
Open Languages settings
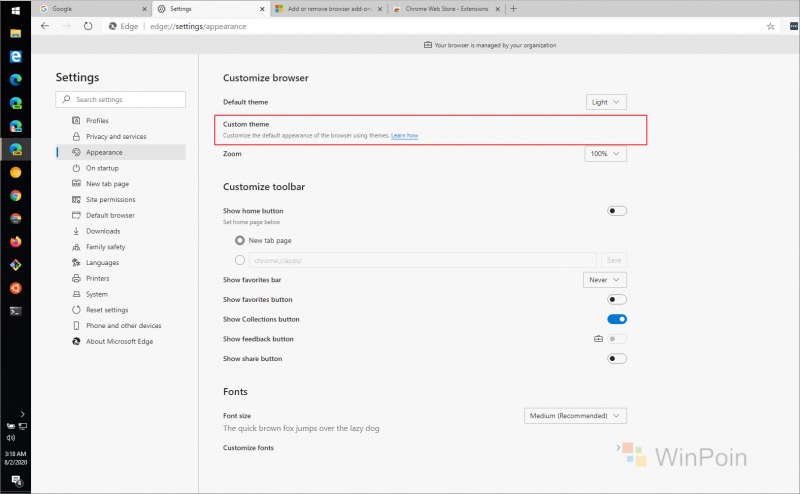(x=121, y=263)
